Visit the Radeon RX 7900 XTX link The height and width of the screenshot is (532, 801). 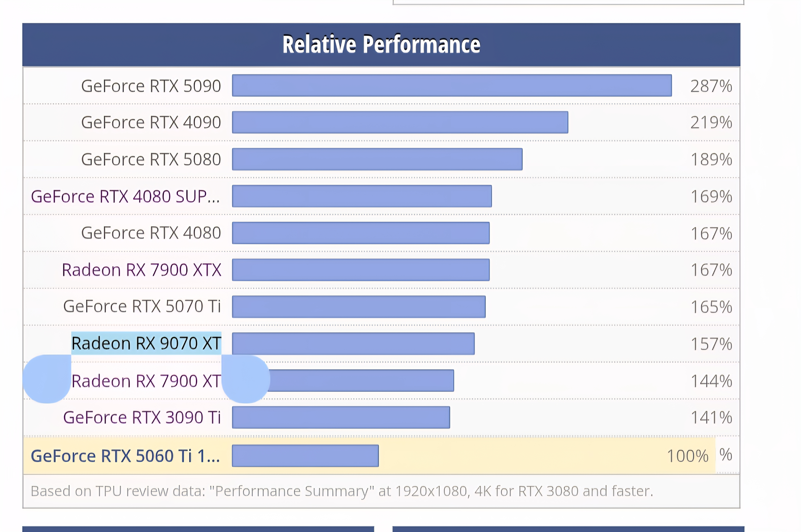(x=141, y=270)
